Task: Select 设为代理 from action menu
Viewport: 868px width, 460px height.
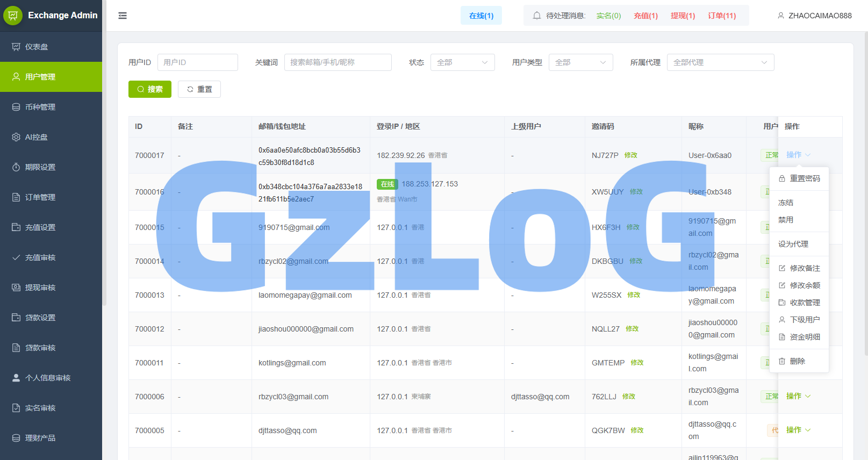Action: point(799,244)
